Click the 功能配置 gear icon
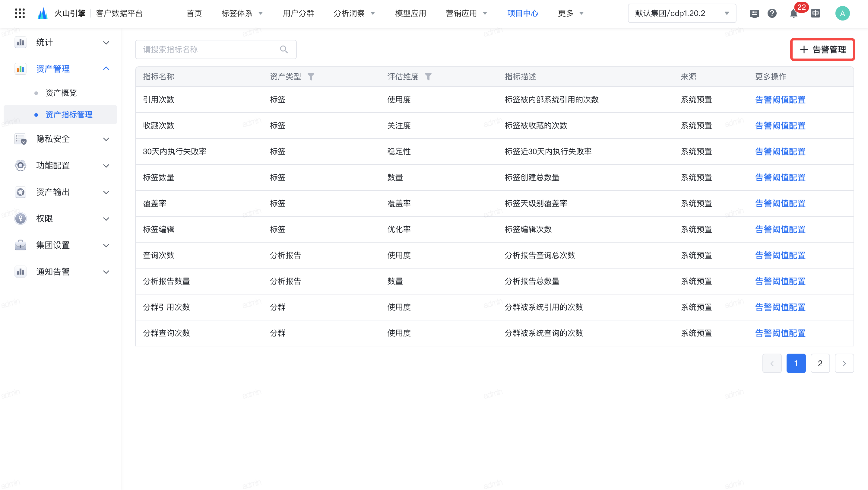The width and height of the screenshot is (868, 490). [21, 165]
